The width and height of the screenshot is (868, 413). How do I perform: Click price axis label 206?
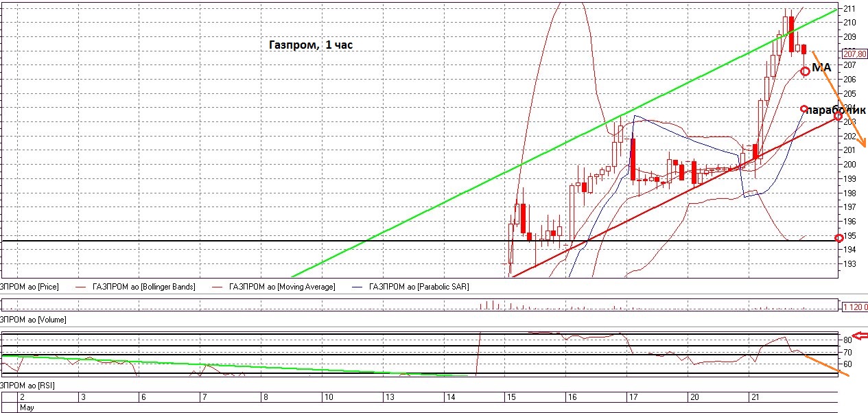pos(850,80)
